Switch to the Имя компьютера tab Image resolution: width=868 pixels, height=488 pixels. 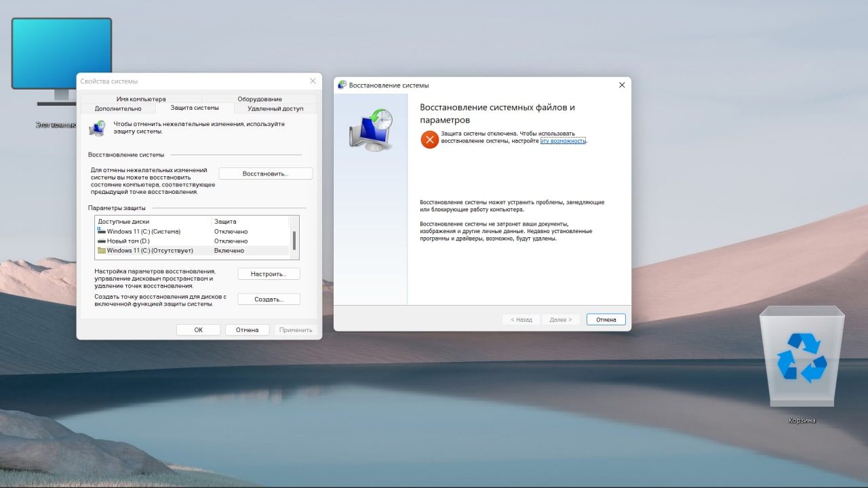(140, 99)
